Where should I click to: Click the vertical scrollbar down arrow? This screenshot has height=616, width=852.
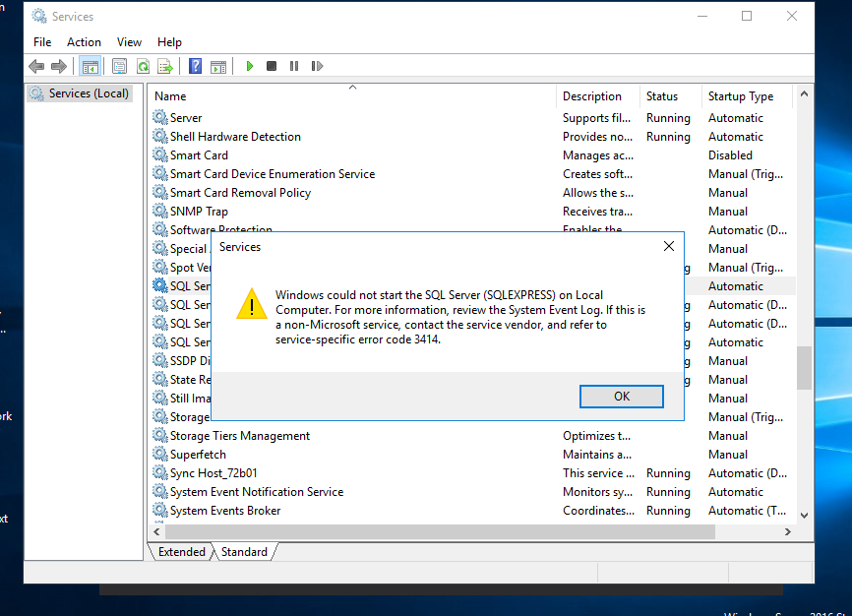[x=804, y=515]
